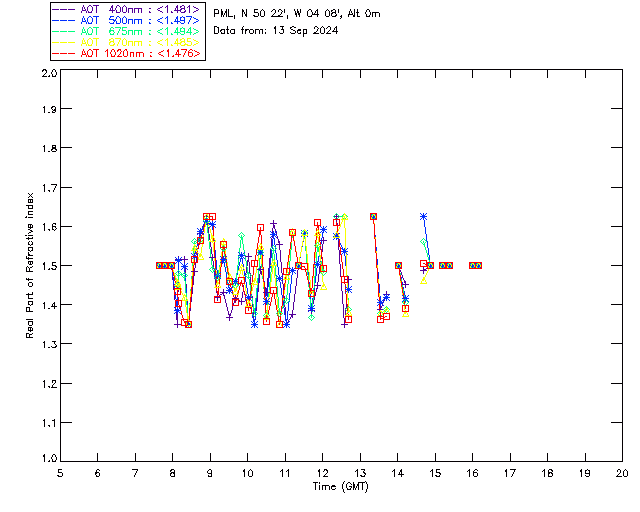
Task: Click the 9 tick label on time axis
Action: pos(210,473)
